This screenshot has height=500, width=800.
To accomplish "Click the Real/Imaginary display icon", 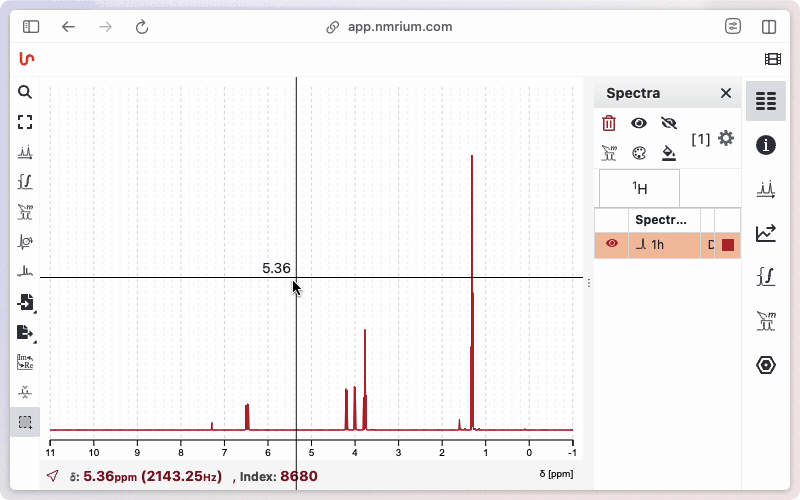I will 25,362.
